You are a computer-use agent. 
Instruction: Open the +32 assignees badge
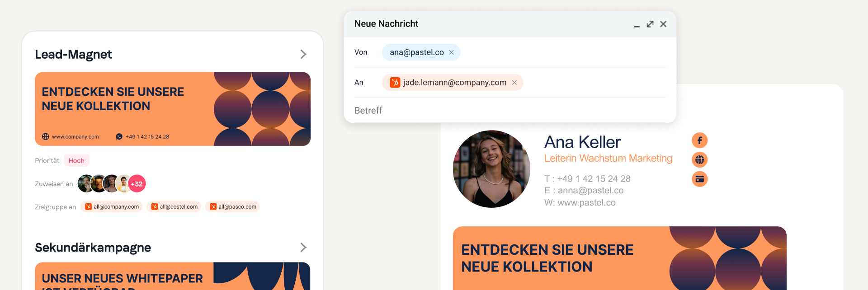tap(137, 184)
